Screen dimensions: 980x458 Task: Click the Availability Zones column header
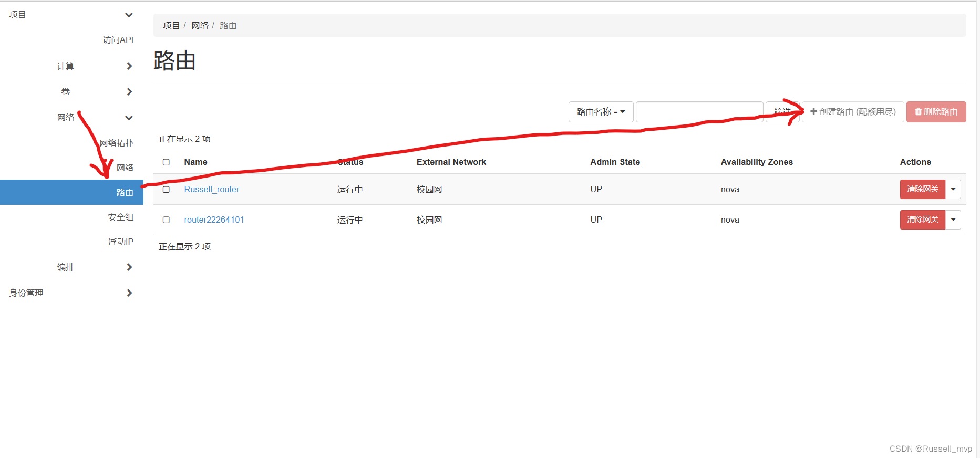point(757,162)
